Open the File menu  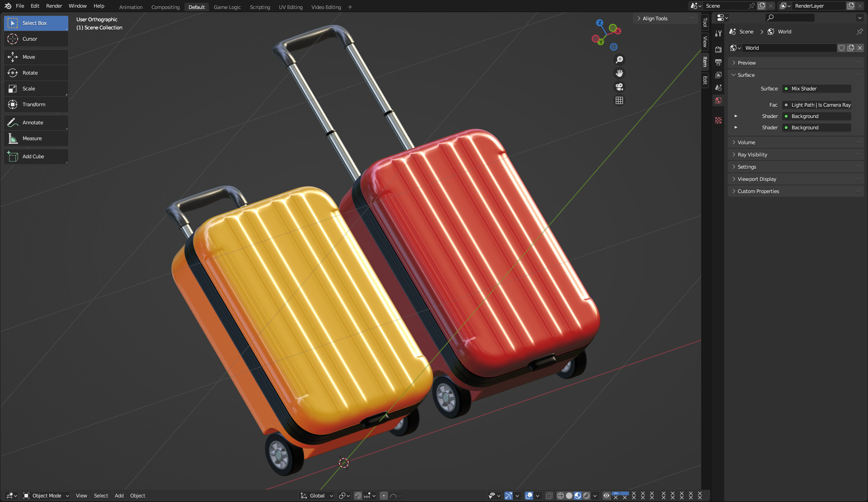click(x=20, y=6)
